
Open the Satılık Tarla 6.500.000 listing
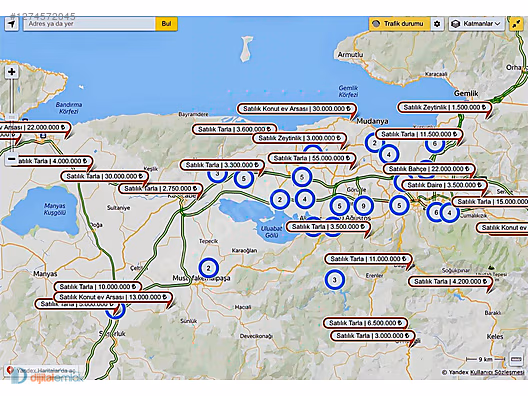pos(366,323)
